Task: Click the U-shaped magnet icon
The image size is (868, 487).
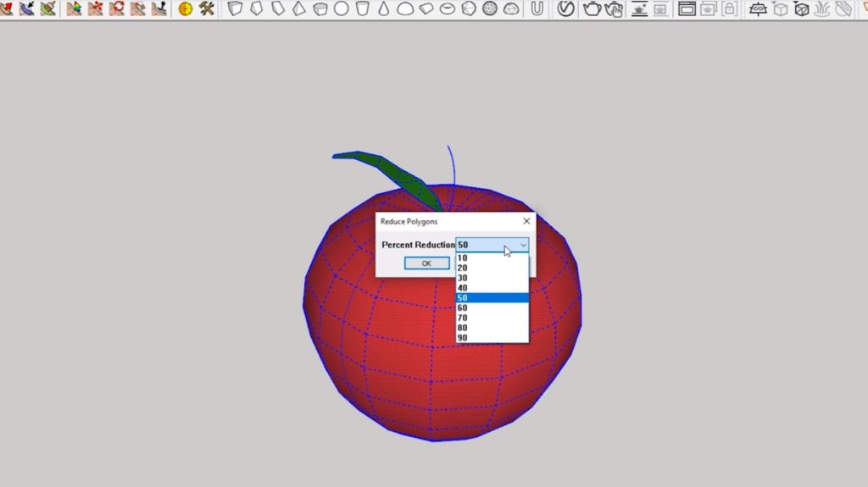Action: click(x=537, y=8)
